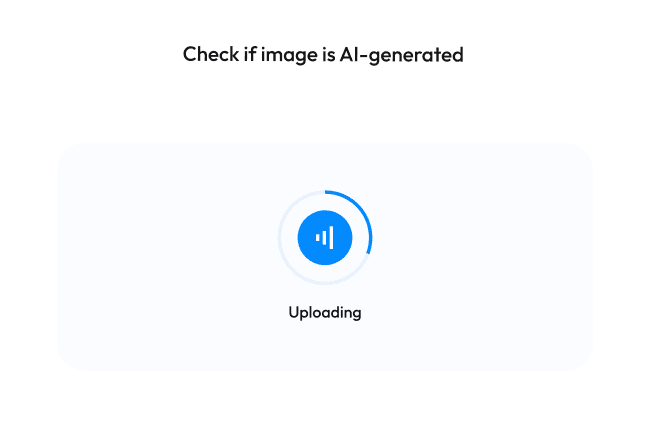
Task: Click the blue circular audio-bars icon
Action: [325, 237]
